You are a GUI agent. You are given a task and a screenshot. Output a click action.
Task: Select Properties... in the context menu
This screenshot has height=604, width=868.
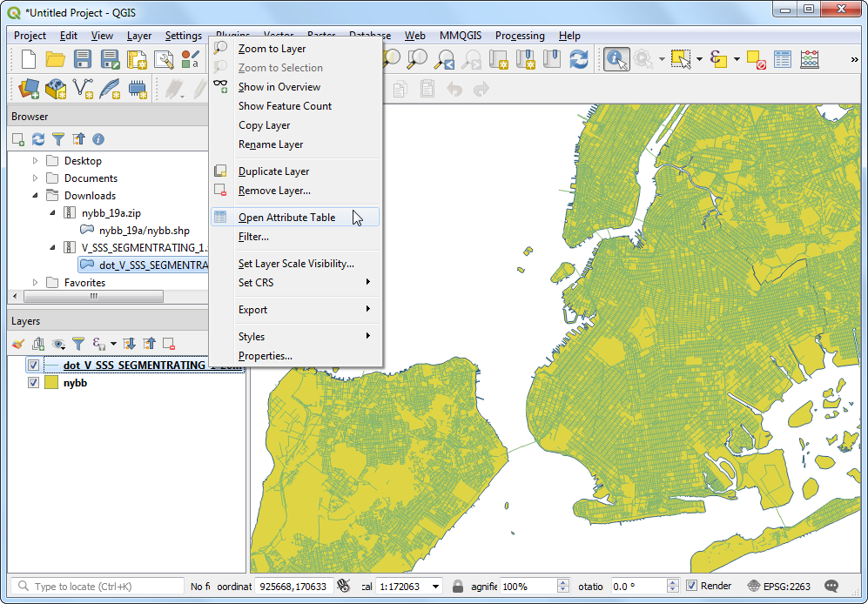(x=265, y=356)
